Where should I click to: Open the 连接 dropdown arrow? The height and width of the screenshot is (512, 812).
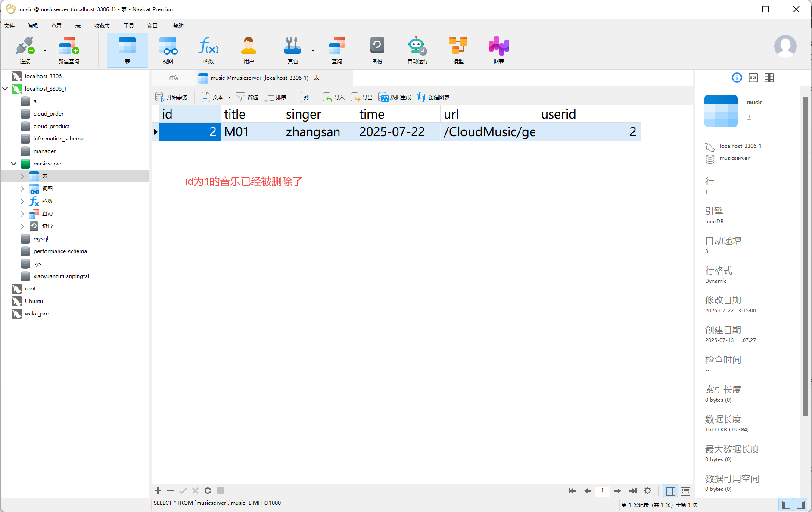[45, 50]
